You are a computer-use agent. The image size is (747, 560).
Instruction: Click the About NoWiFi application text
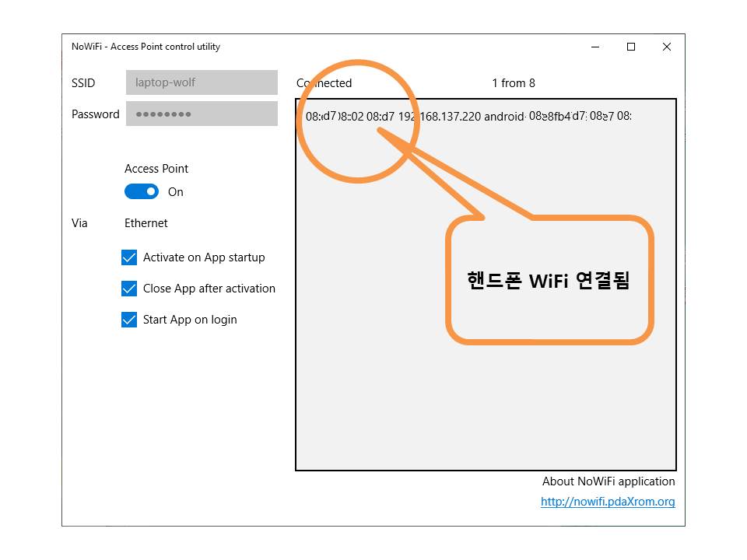(x=608, y=481)
